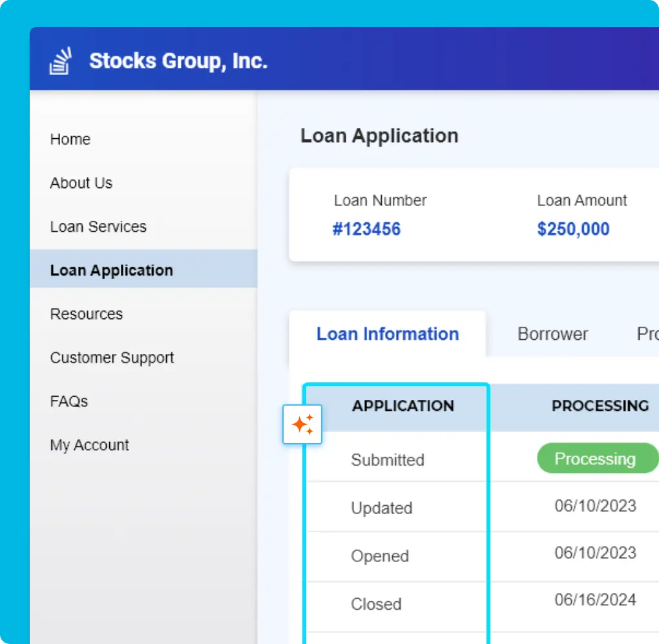This screenshot has height=644, width=659.
Task: Open Customer Support page
Action: tap(112, 357)
